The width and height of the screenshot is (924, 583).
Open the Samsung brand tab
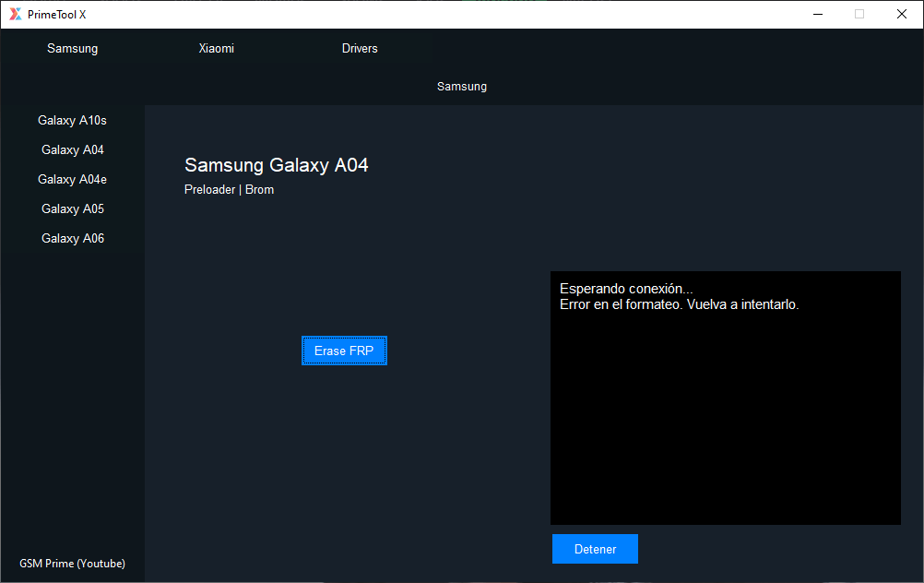(72, 49)
